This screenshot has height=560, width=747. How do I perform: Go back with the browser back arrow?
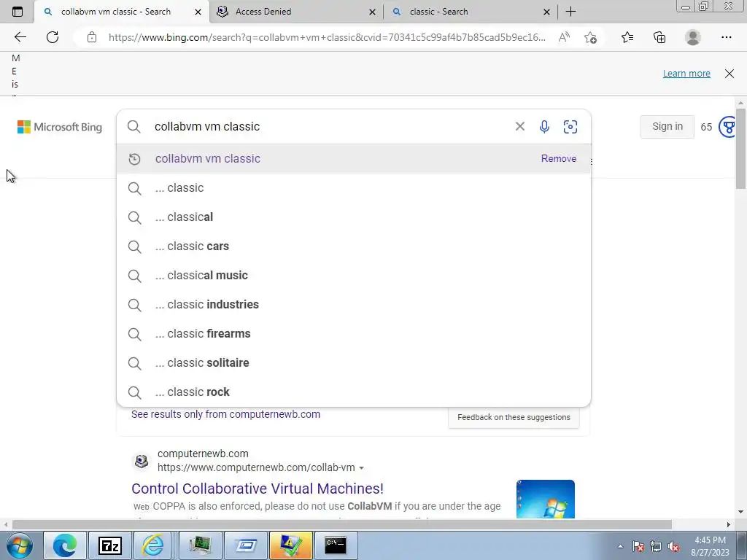click(x=20, y=37)
